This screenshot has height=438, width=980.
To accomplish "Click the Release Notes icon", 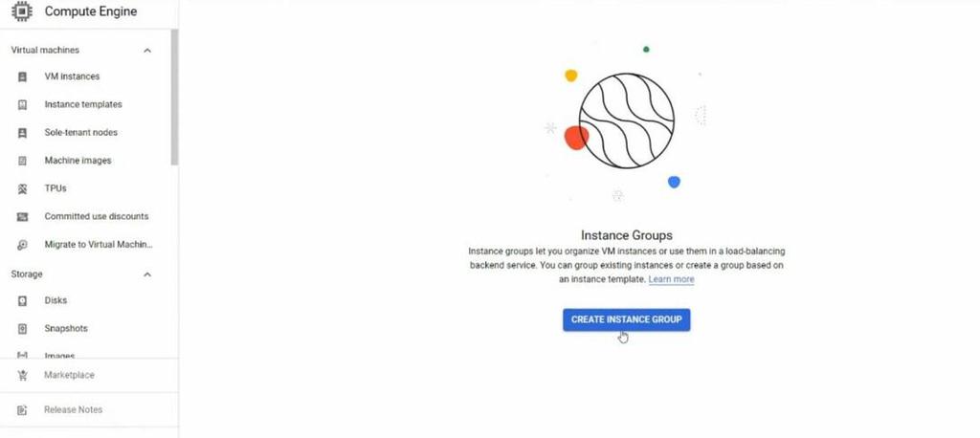I will point(23,410).
